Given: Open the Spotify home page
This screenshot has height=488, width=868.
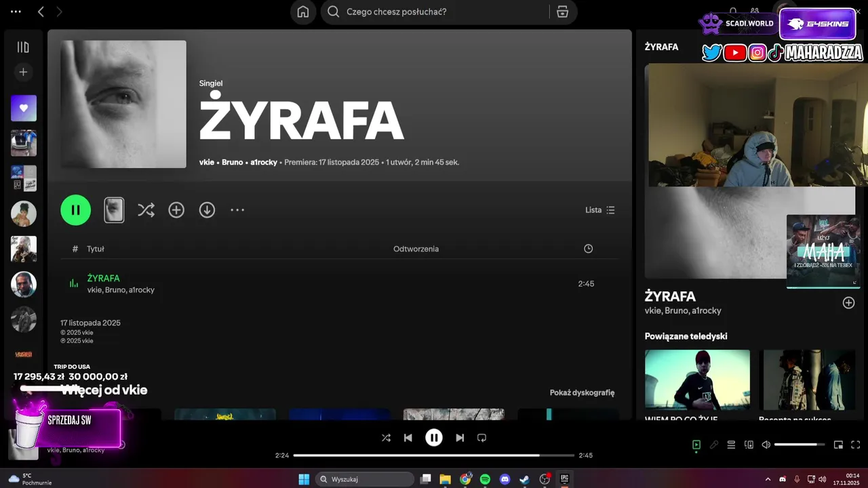Looking at the screenshot, I should tap(303, 12).
